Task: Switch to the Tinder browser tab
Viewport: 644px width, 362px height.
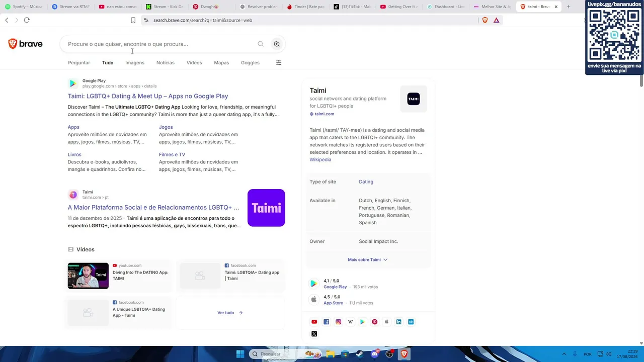Action: coord(305,7)
